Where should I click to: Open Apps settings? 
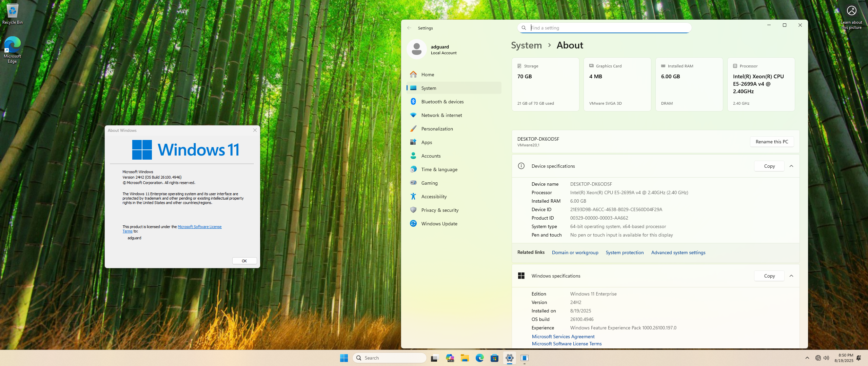[454, 142]
